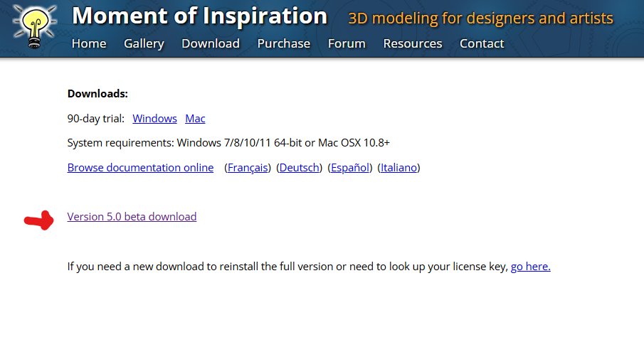Download the Windows 90-day trial
644x347 pixels.
[154, 119]
